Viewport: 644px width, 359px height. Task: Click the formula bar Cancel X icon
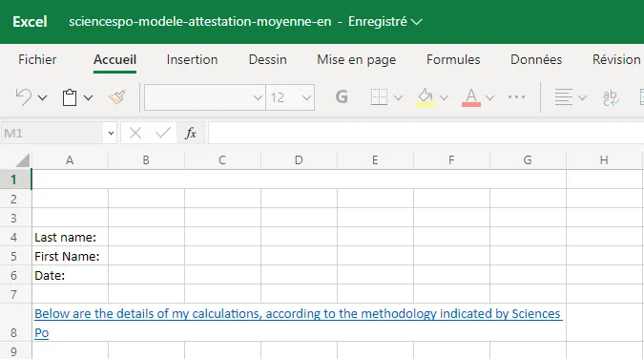click(135, 134)
